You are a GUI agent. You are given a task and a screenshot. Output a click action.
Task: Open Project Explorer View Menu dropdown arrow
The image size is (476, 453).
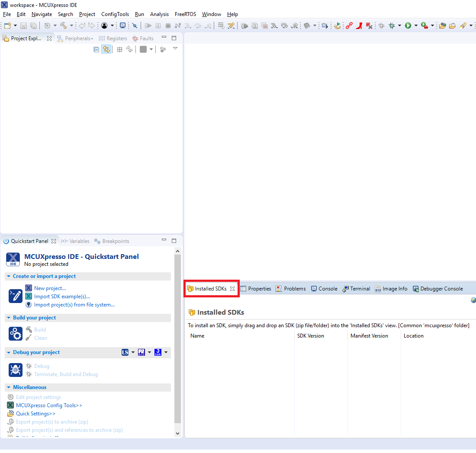click(175, 49)
